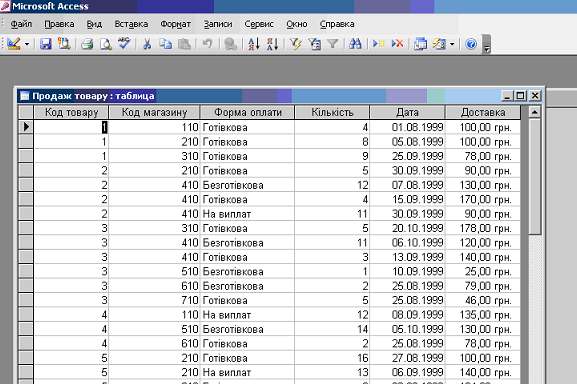Click store code 610 in the 79,00 грн. row
577x384 pixels.
pyautogui.click(x=155, y=286)
